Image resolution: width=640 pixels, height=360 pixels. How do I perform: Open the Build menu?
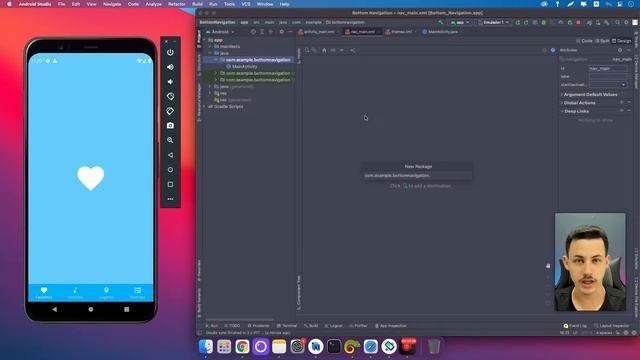tap(198, 4)
